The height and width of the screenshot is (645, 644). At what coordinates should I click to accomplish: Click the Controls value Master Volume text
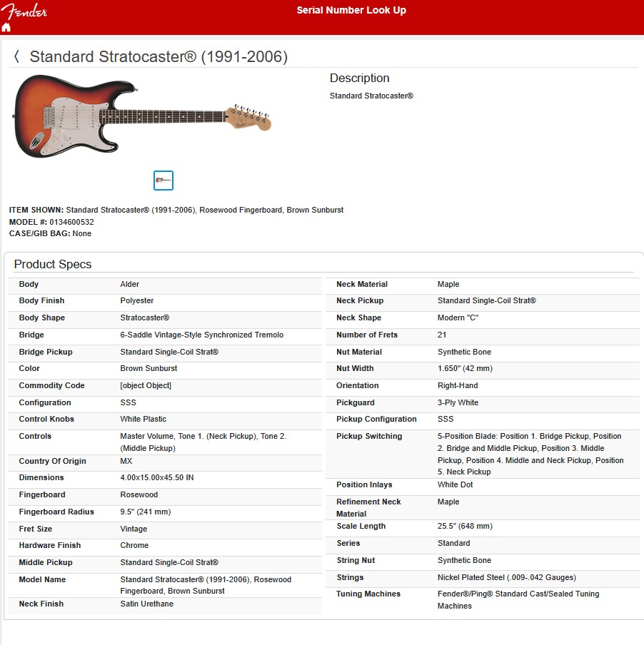(x=203, y=442)
